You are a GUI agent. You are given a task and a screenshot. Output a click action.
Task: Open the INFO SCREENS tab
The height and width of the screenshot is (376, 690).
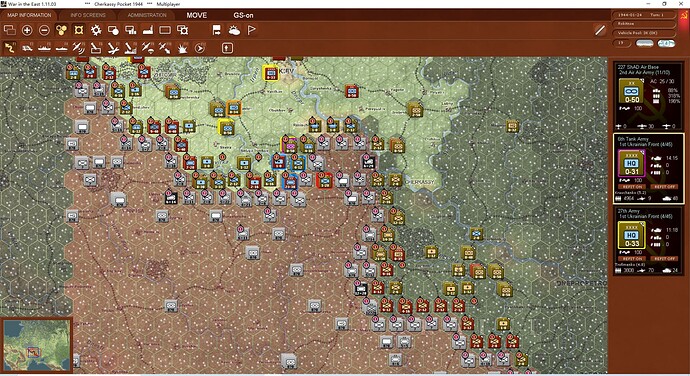pos(88,15)
